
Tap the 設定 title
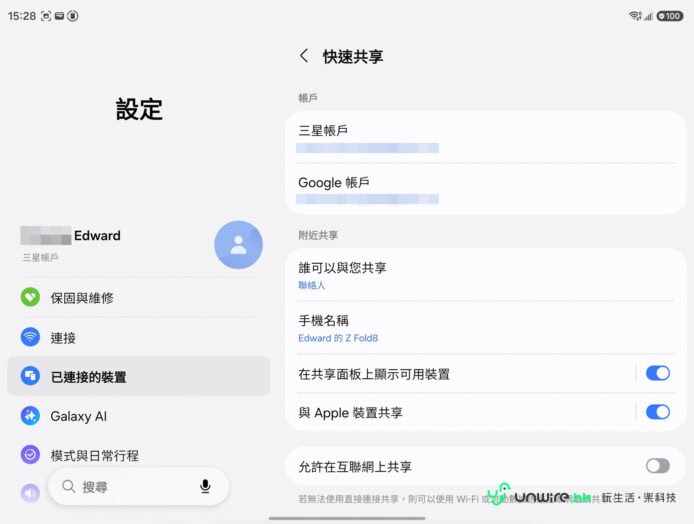pos(139,109)
